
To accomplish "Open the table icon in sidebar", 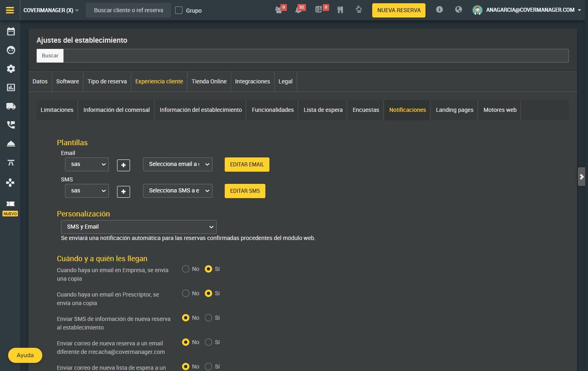I will [11, 163].
